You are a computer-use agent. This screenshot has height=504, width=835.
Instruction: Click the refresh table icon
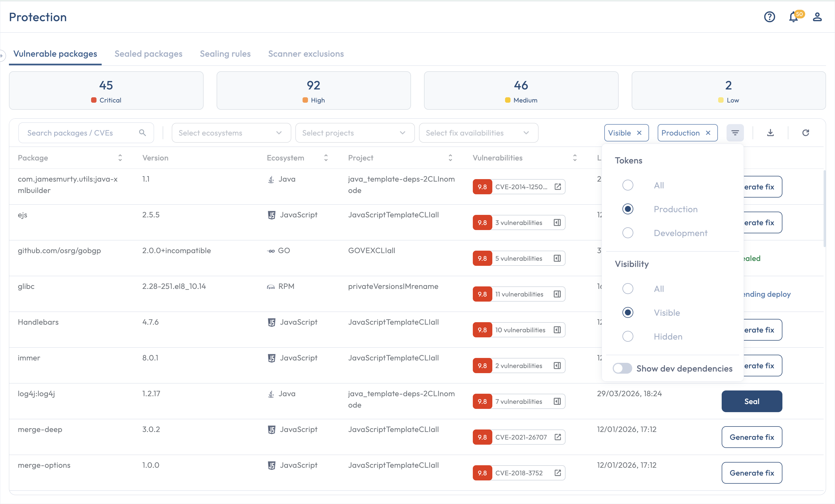[x=805, y=133]
